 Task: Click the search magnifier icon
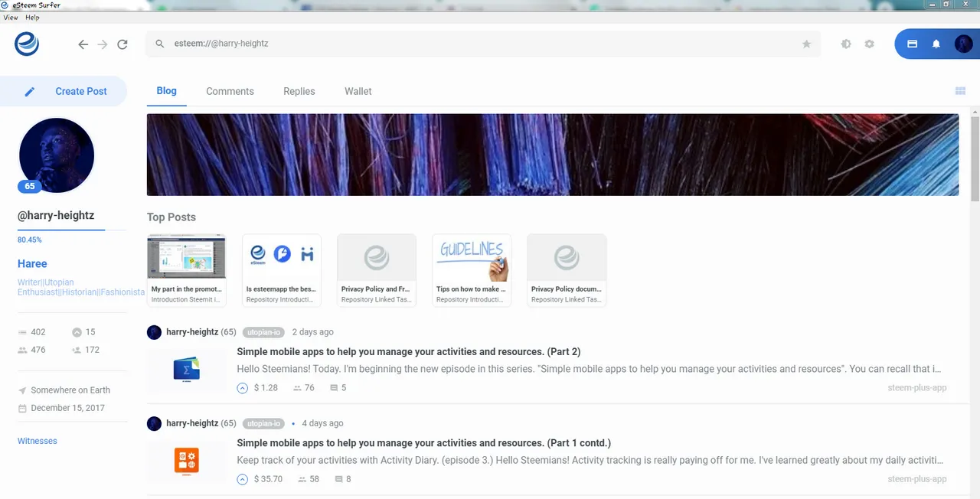tap(160, 44)
